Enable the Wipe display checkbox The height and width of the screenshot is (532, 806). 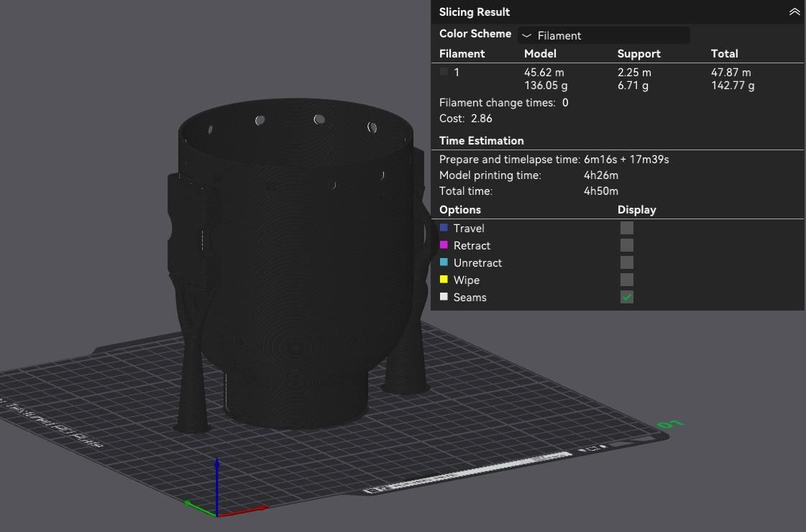[626, 280]
